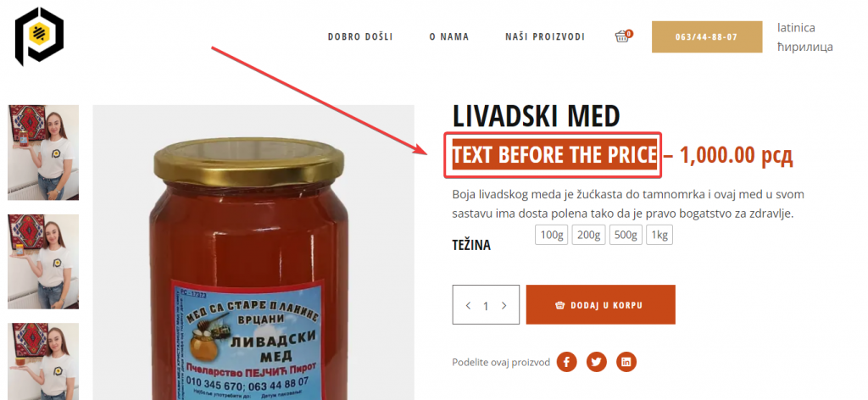868x400 pixels.
Task: Select the 100g weight option
Action: 551,235
